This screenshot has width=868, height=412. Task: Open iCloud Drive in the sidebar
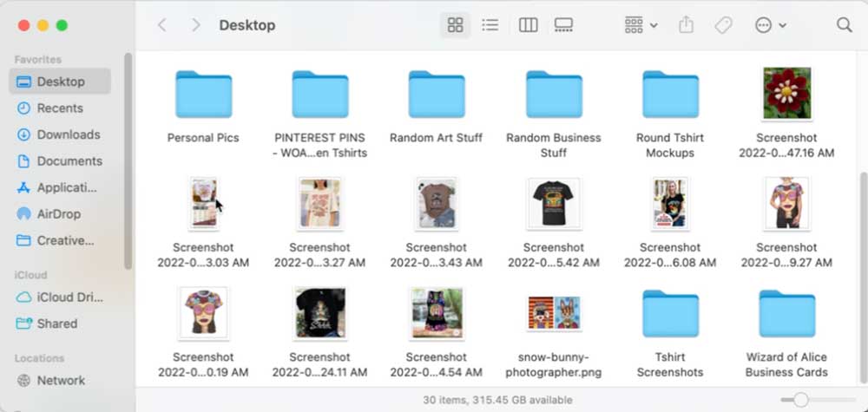tap(60, 298)
